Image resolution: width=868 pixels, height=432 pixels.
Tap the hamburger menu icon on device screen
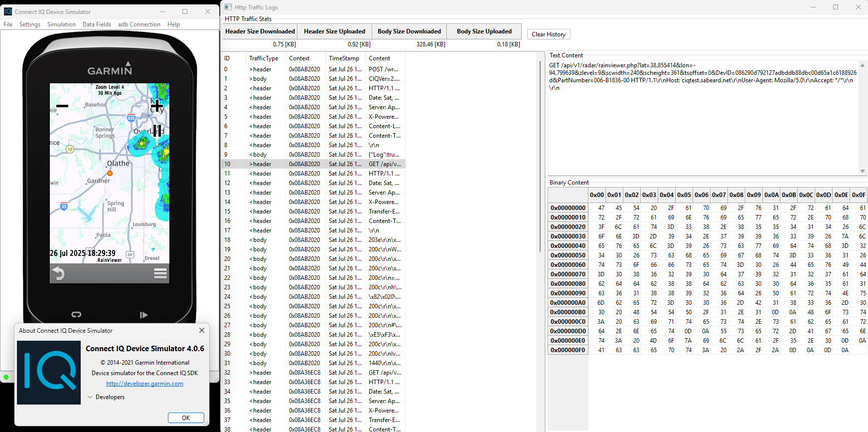[x=160, y=273]
